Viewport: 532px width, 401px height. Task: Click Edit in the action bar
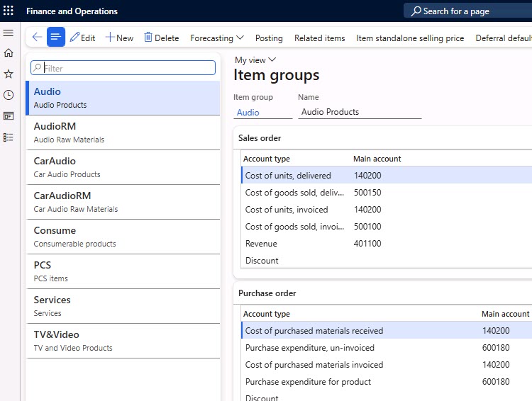pos(82,38)
